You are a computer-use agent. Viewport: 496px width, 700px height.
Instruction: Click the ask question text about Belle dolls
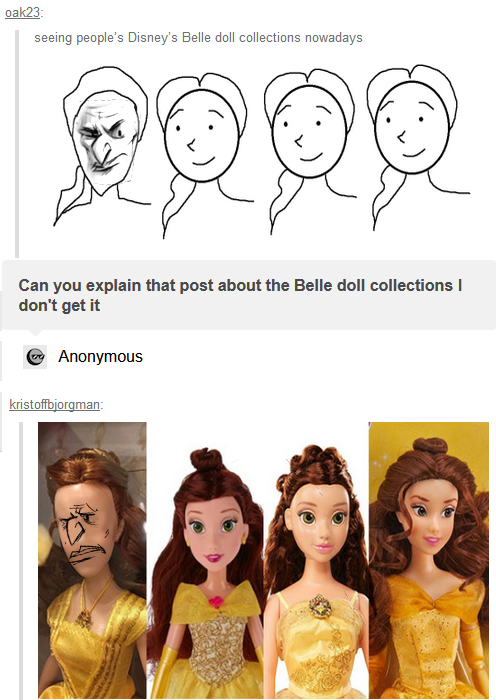pyautogui.click(x=240, y=295)
